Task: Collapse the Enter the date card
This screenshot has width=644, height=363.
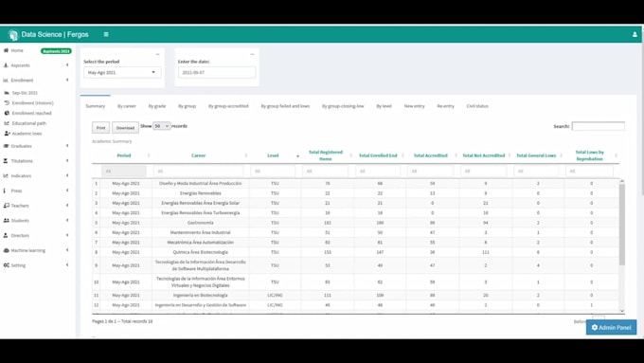Action: (x=252, y=54)
